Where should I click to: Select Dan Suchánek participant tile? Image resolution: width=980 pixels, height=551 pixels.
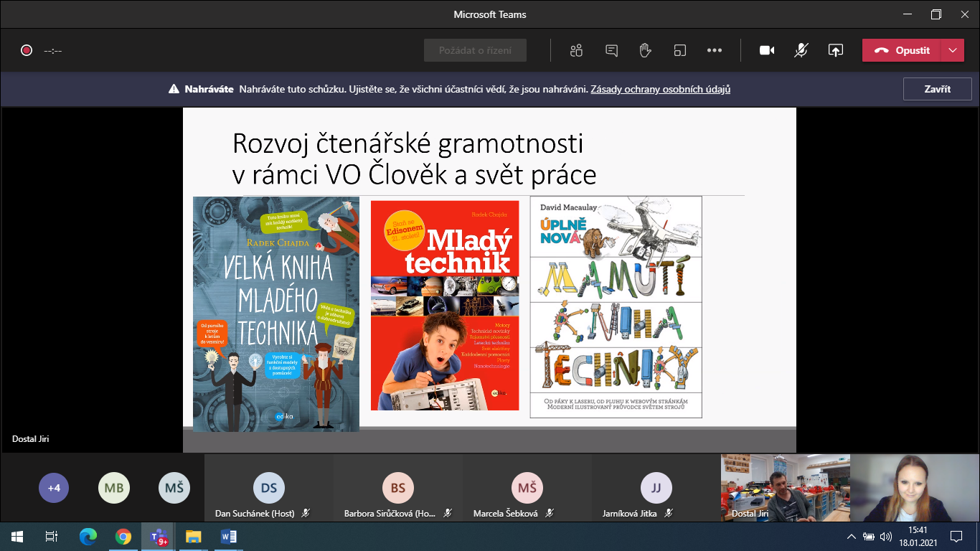[x=269, y=489]
